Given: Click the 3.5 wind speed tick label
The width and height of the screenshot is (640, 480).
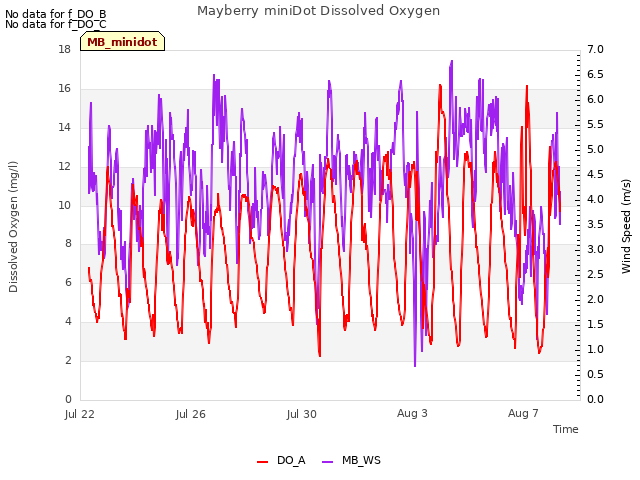Looking at the screenshot, I should tap(595, 224).
